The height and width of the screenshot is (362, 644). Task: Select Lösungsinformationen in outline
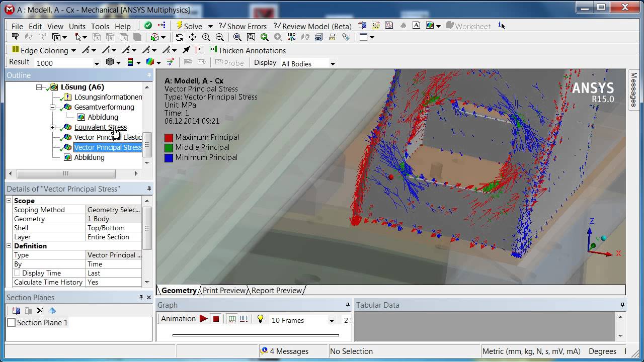pos(108,97)
